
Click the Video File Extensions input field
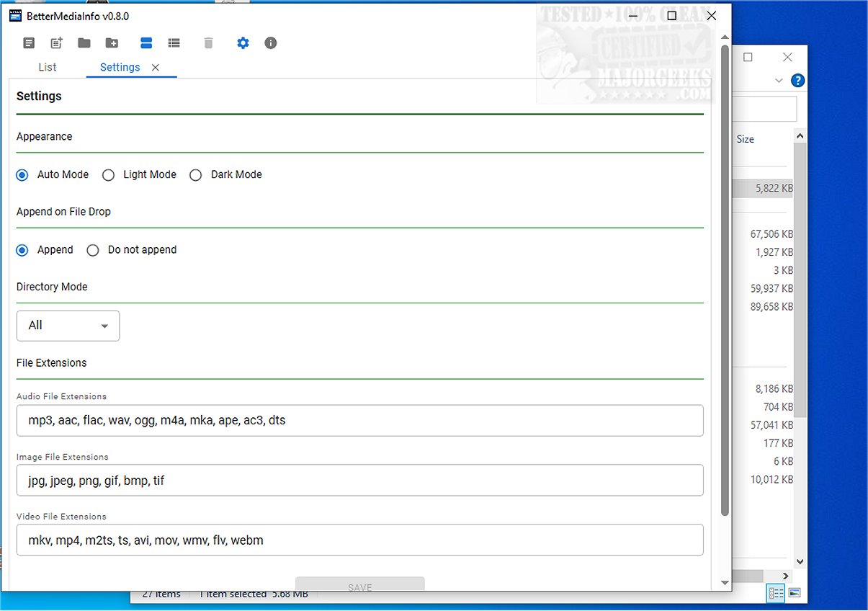pyautogui.click(x=359, y=540)
